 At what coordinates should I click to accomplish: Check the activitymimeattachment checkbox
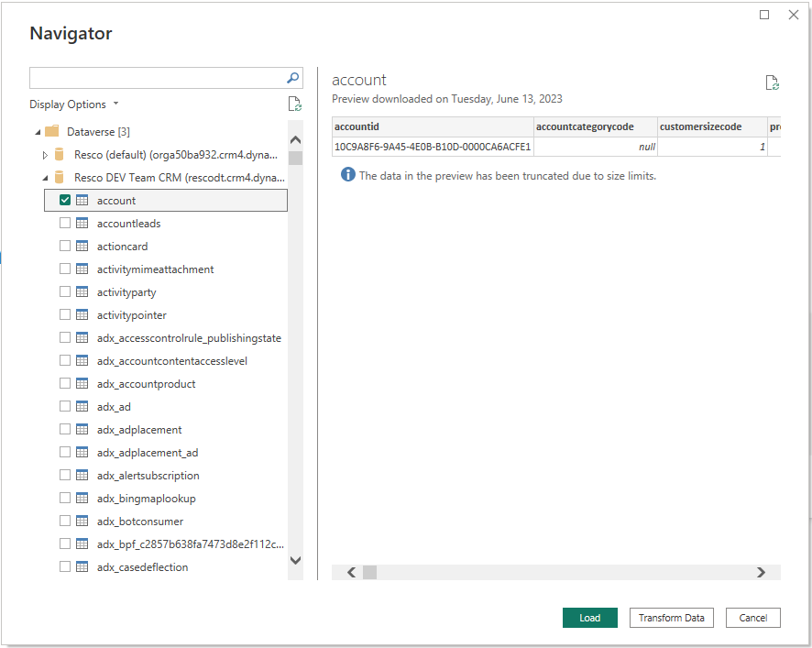click(65, 269)
